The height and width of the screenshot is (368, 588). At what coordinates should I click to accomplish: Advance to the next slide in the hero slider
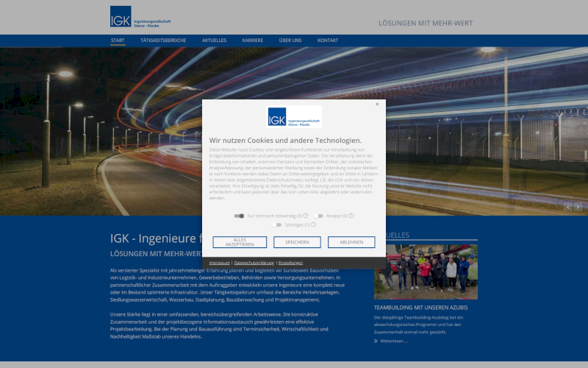point(578,208)
